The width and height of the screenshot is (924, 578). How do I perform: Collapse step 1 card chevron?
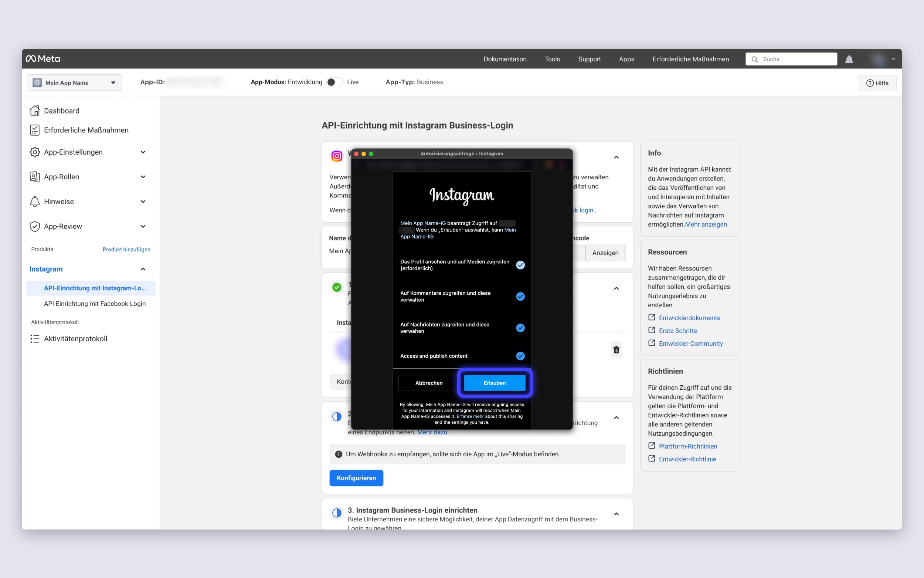616,288
